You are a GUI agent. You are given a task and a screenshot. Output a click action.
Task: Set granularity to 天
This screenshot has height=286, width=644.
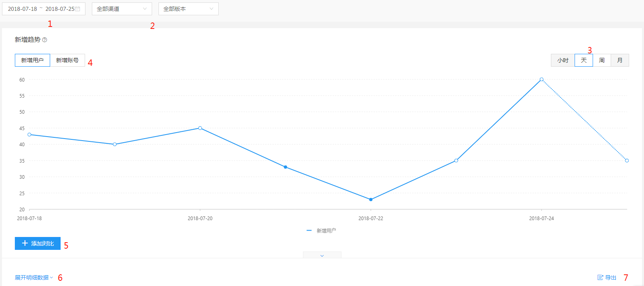coord(584,60)
